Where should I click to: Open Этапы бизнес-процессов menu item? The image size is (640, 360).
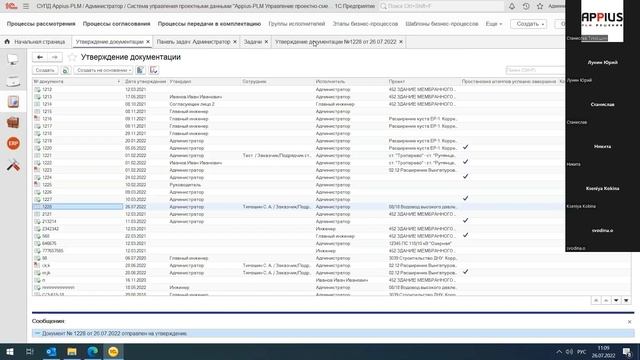[x=365, y=24]
